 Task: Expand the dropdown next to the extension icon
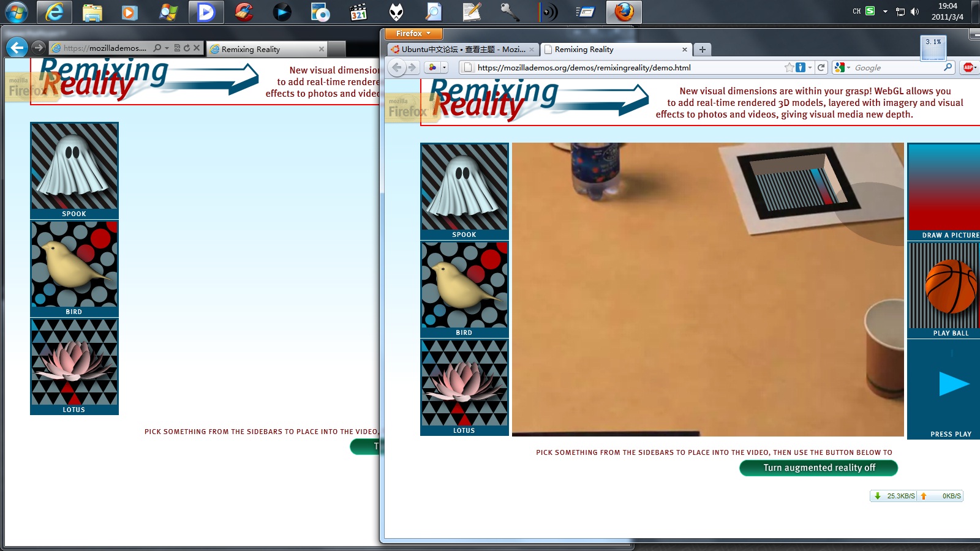point(445,67)
